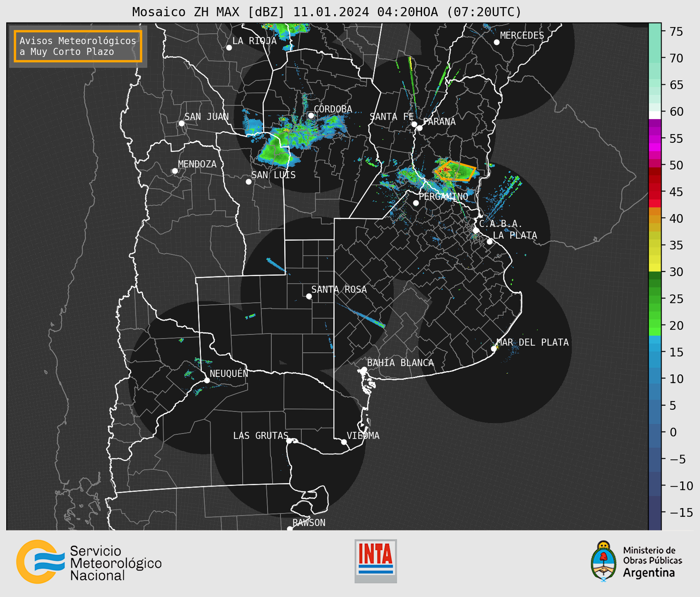This screenshot has height=597, width=700.
Task: Click the green radar echo southwest of Córdoba
Action: (x=276, y=152)
